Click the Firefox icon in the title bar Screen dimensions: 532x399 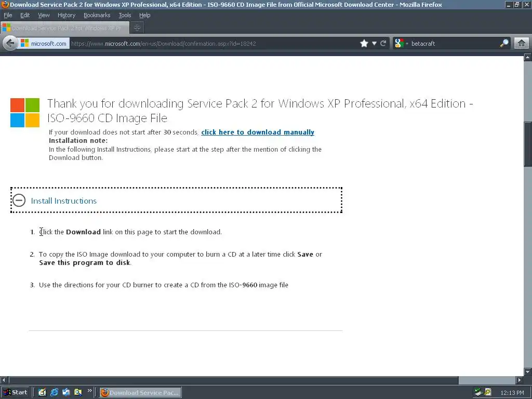tap(5, 4)
